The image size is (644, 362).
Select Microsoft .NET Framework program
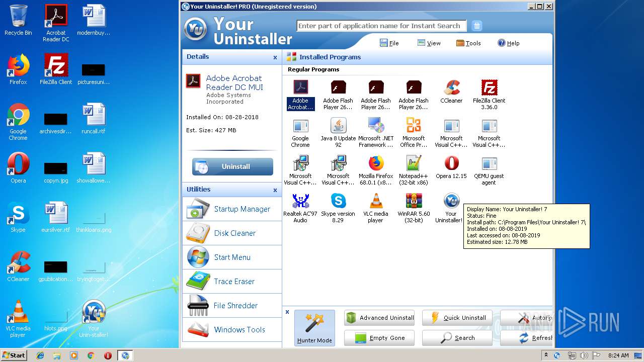pos(376,133)
